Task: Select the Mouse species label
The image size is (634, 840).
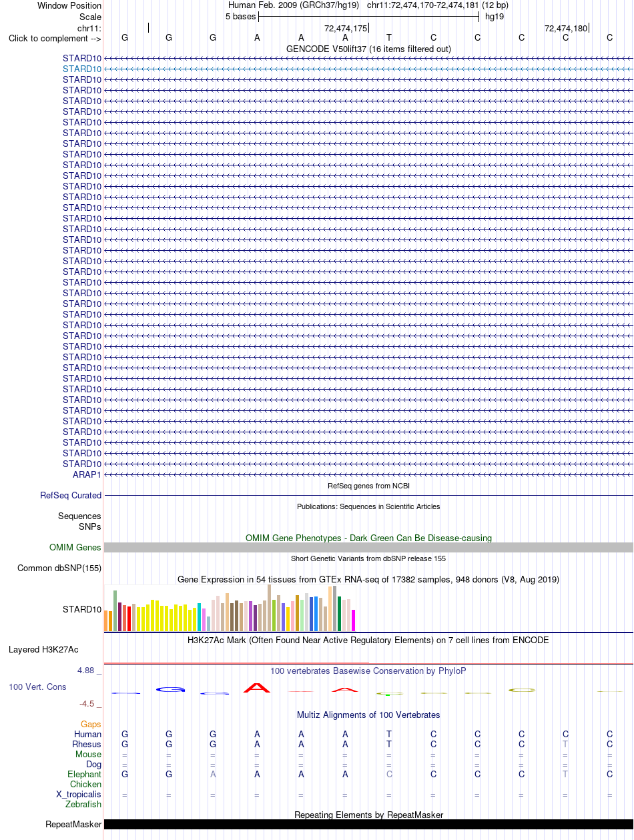Action: (x=88, y=755)
